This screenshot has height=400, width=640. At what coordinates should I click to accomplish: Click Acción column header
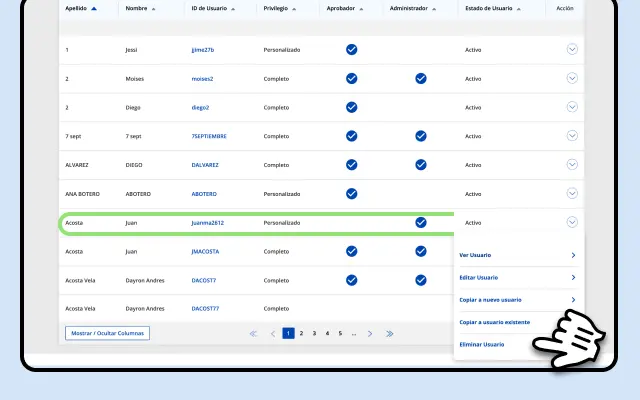tap(565, 8)
